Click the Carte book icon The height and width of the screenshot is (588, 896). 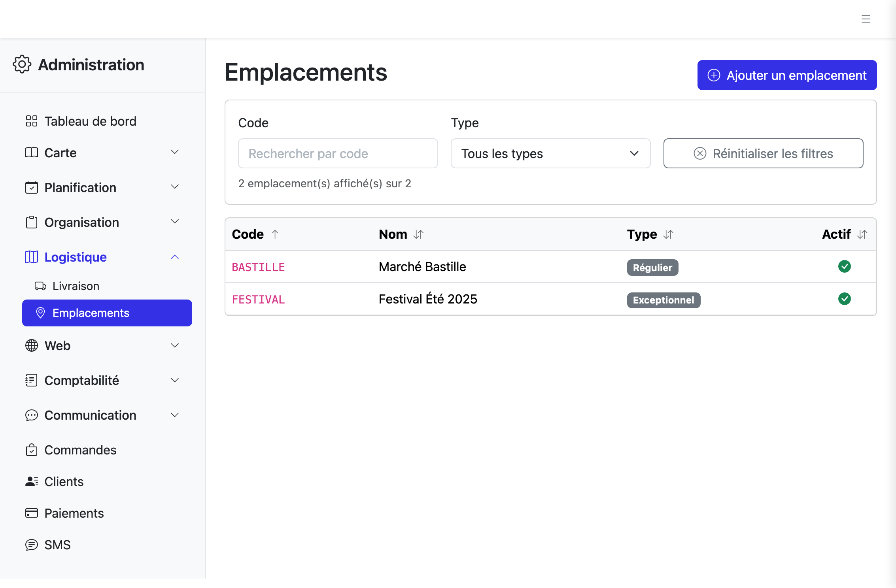pyautogui.click(x=32, y=153)
